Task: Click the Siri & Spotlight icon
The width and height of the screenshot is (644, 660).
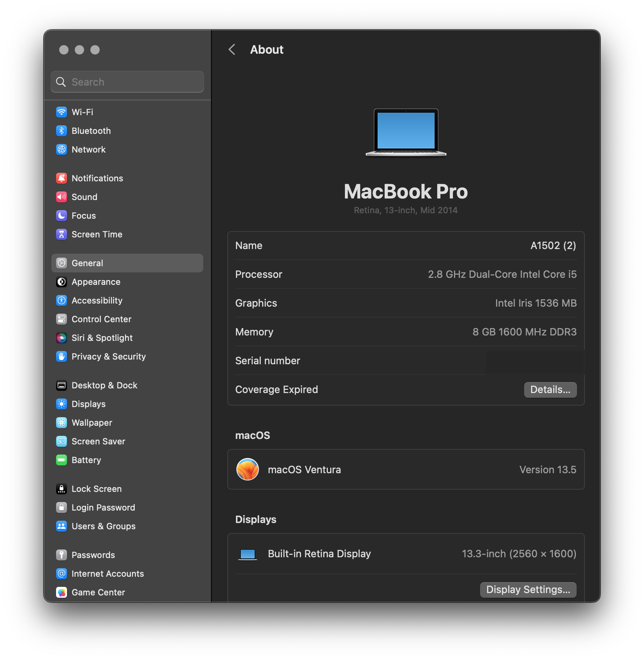Action: coord(62,338)
